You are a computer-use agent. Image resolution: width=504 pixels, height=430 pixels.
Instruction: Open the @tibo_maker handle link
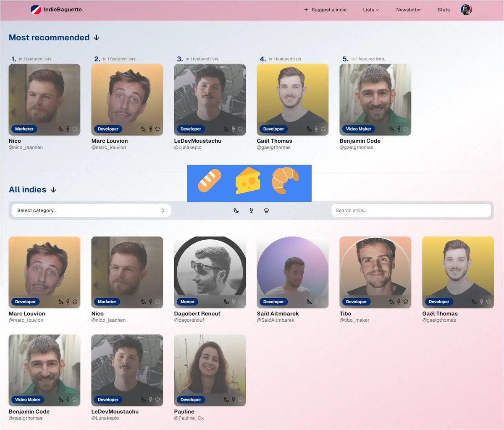(x=354, y=320)
